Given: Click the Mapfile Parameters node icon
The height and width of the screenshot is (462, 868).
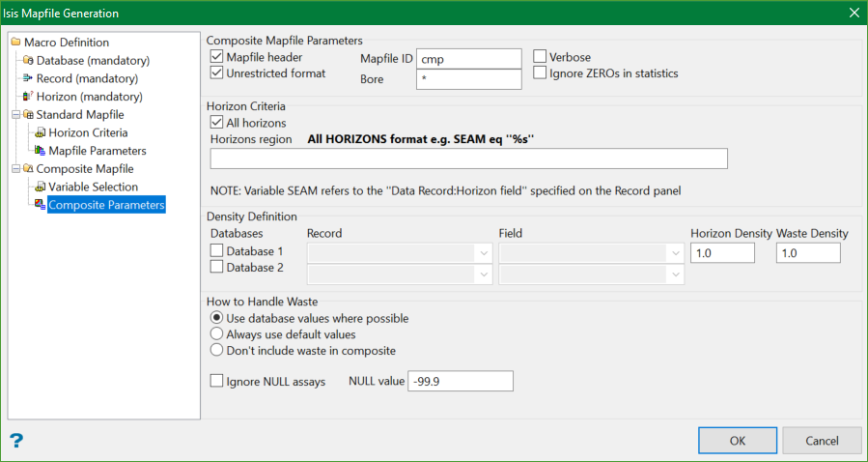Looking at the screenshot, I should click(x=41, y=150).
